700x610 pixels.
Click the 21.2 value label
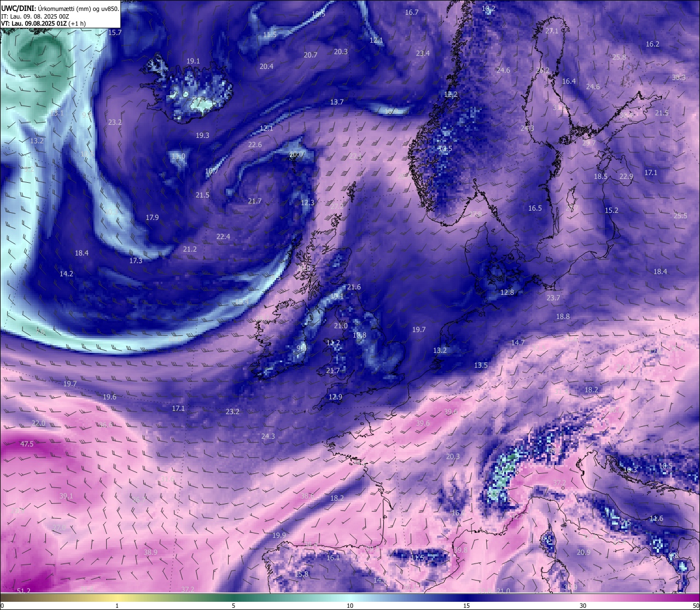tap(190, 249)
